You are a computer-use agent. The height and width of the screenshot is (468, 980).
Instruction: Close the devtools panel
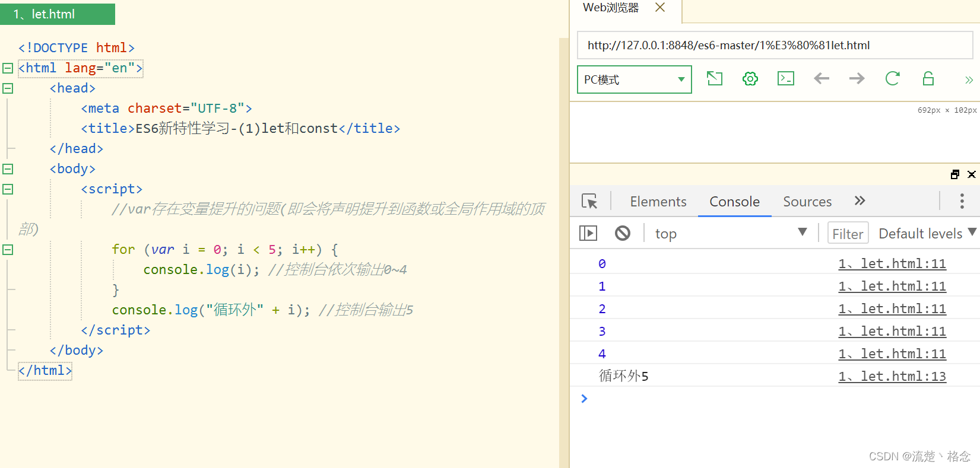[x=972, y=174]
